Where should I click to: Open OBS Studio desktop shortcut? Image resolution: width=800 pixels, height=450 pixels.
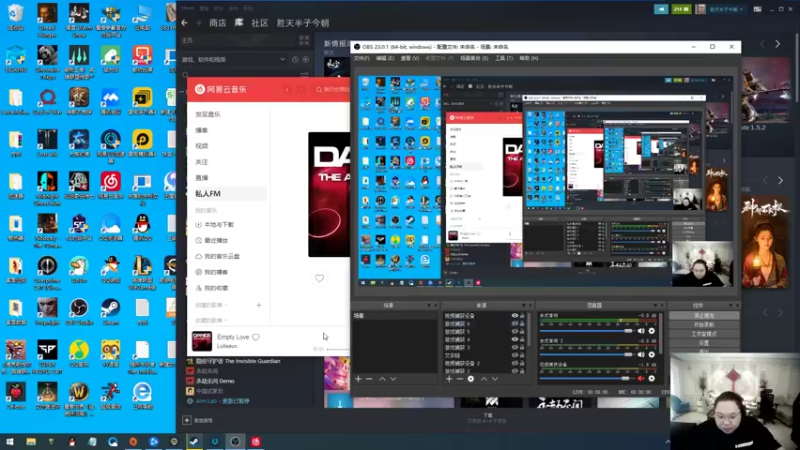79,311
